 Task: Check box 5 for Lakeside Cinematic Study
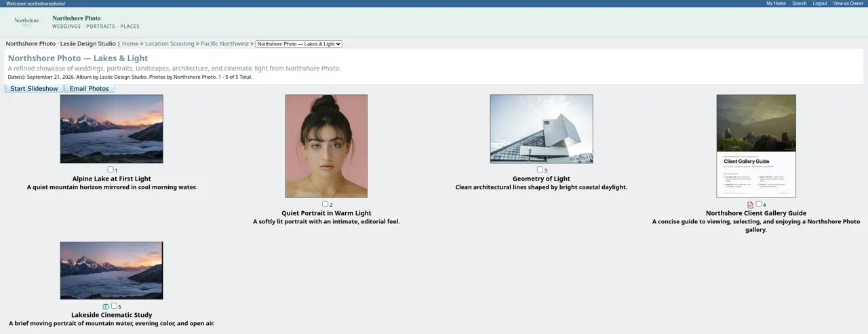(x=114, y=305)
